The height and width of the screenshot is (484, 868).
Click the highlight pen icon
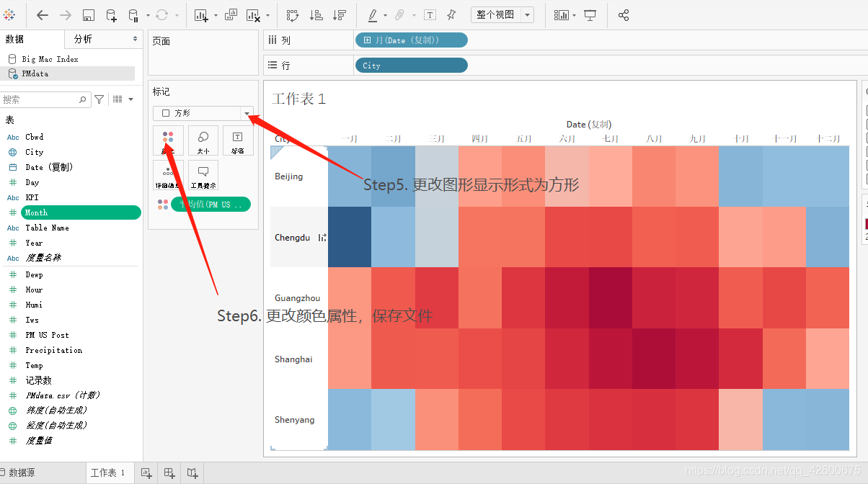[x=373, y=15]
